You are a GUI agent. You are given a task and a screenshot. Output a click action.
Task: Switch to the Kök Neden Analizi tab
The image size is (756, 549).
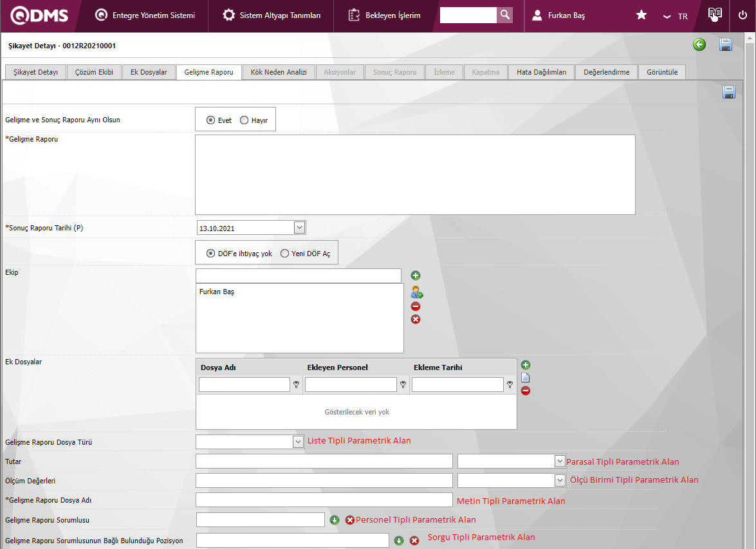point(279,72)
